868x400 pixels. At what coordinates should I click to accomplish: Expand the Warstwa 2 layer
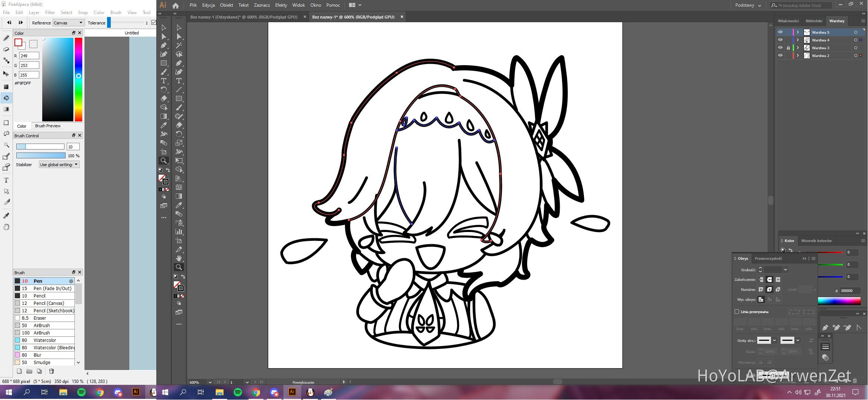[x=798, y=56]
